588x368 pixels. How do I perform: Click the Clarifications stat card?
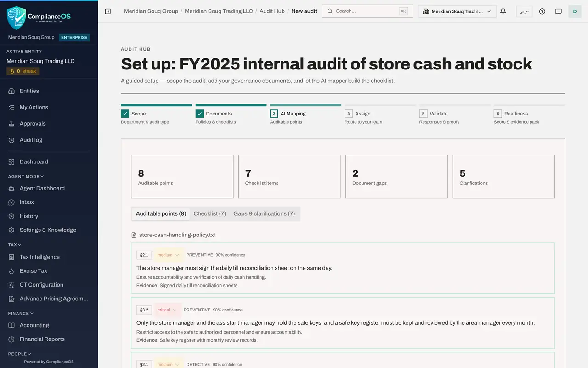504,177
